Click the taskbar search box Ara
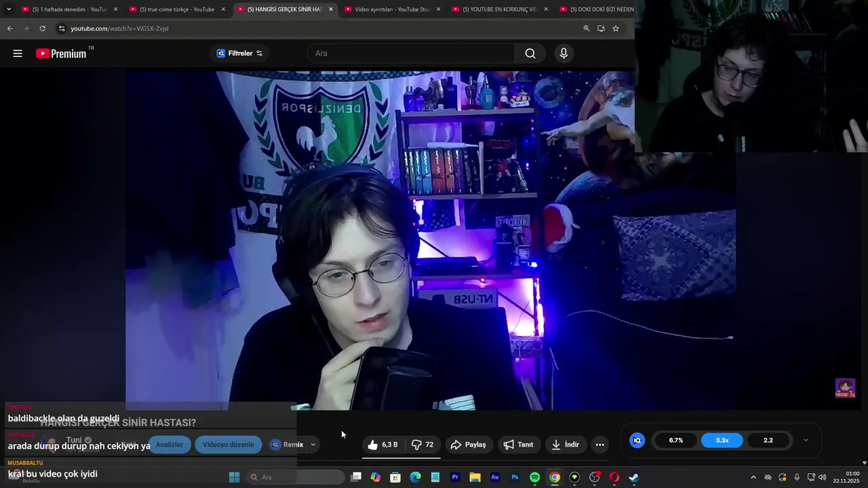 click(x=295, y=477)
